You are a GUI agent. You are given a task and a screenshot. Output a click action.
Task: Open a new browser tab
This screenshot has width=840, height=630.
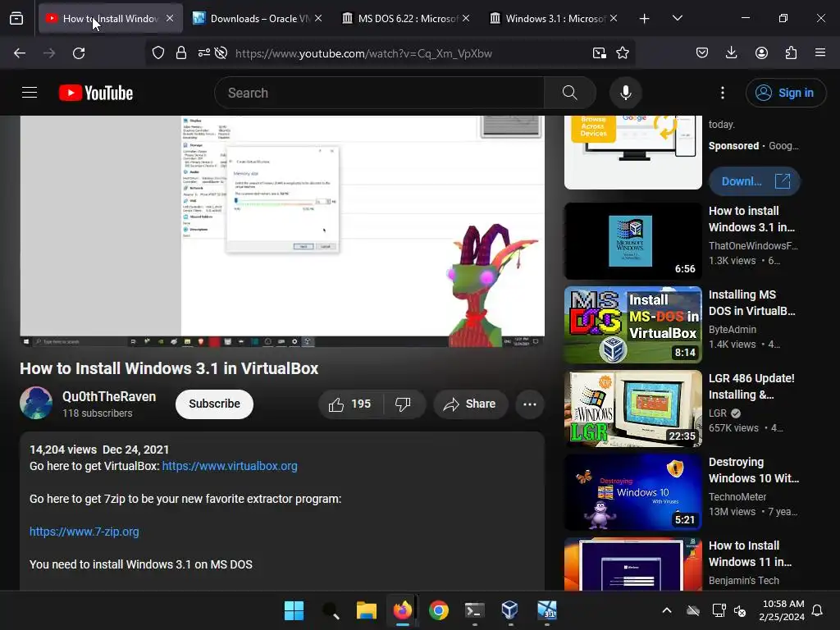point(645,19)
